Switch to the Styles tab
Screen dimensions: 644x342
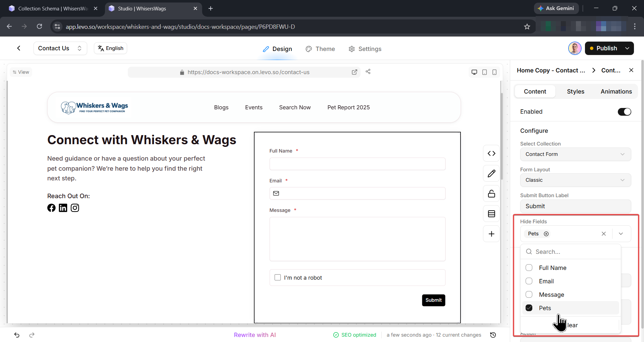(x=576, y=92)
